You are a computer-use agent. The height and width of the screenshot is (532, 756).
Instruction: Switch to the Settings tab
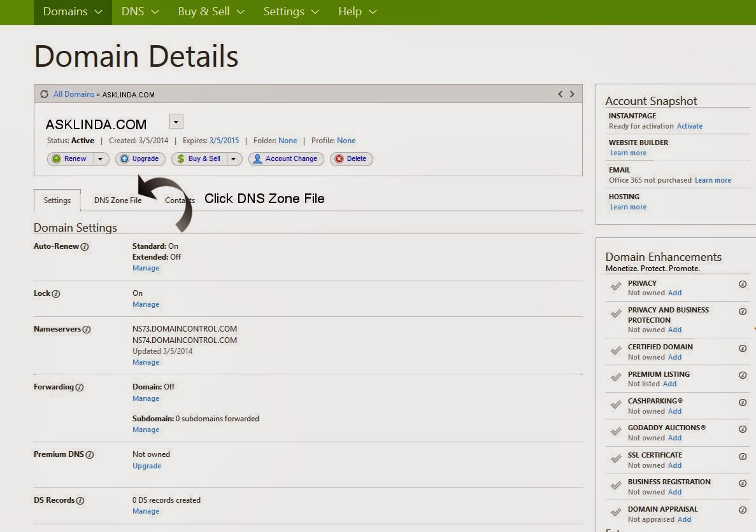[x=57, y=200]
